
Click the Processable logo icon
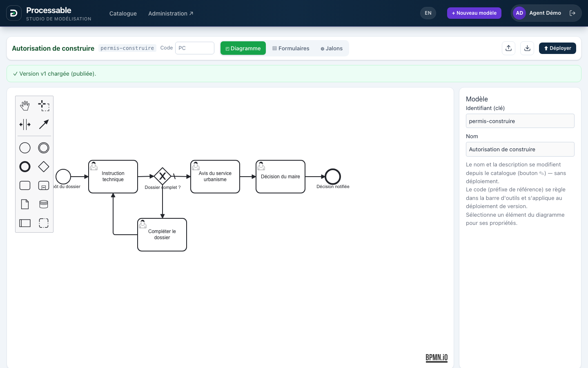(14, 13)
